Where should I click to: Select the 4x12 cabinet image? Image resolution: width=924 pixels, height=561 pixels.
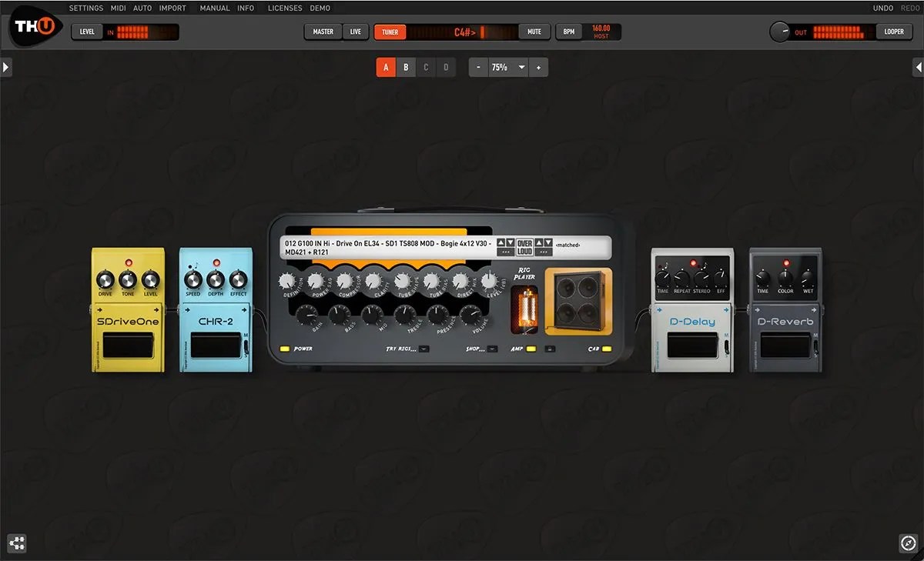(579, 300)
